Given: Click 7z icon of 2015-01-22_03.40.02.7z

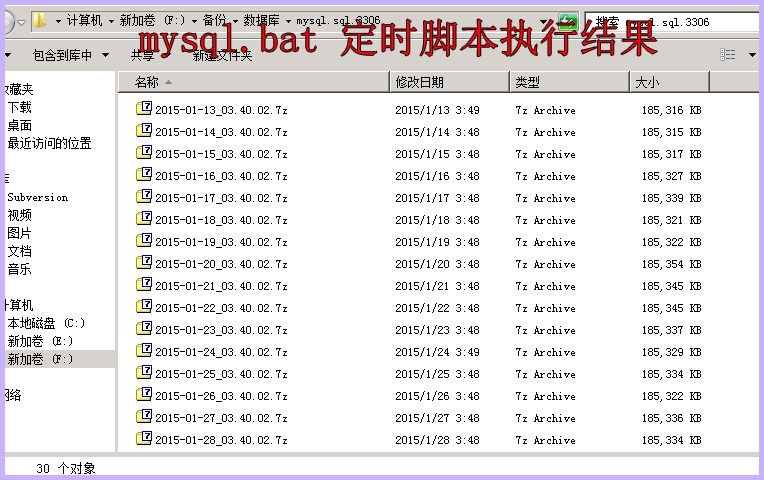Looking at the screenshot, I should click(x=144, y=306).
